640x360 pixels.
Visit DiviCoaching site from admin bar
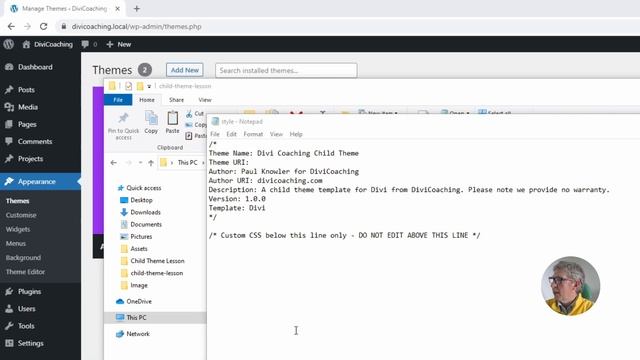(48, 44)
